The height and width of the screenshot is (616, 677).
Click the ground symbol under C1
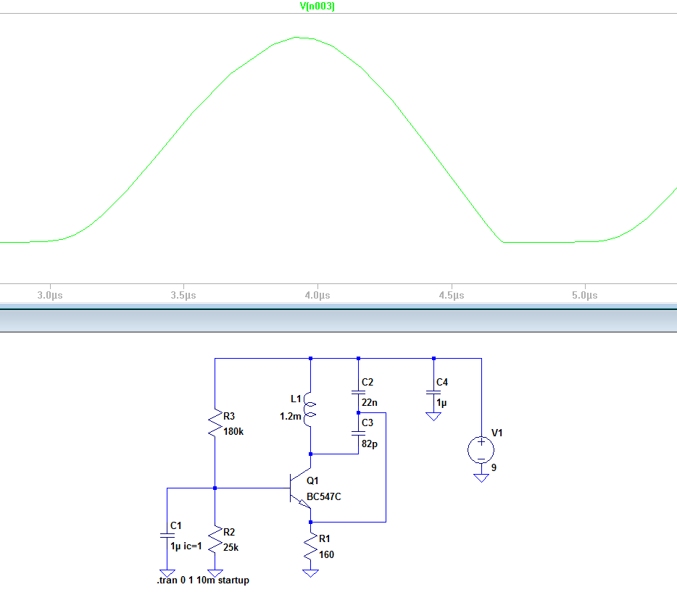point(167,573)
